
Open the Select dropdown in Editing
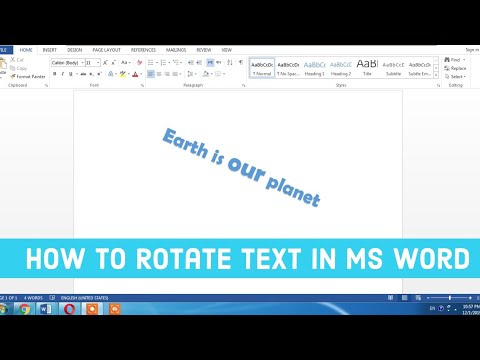pos(455,76)
